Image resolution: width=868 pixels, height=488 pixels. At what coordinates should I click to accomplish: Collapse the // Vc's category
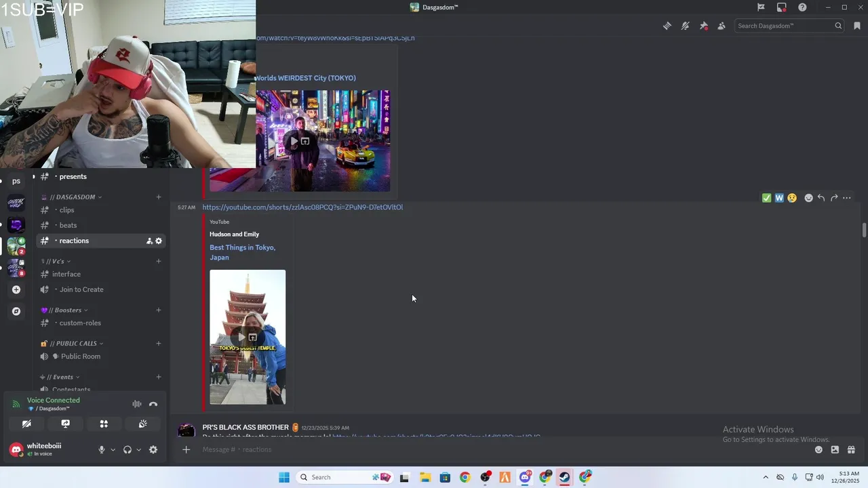click(x=56, y=262)
